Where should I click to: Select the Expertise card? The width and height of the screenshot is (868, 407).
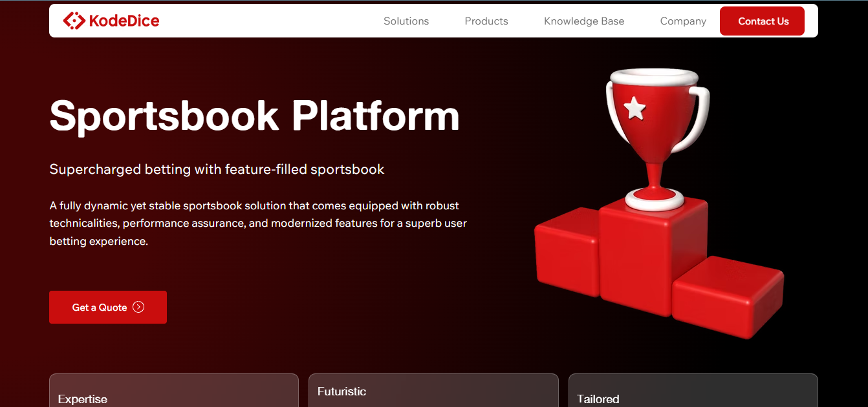coord(174,390)
